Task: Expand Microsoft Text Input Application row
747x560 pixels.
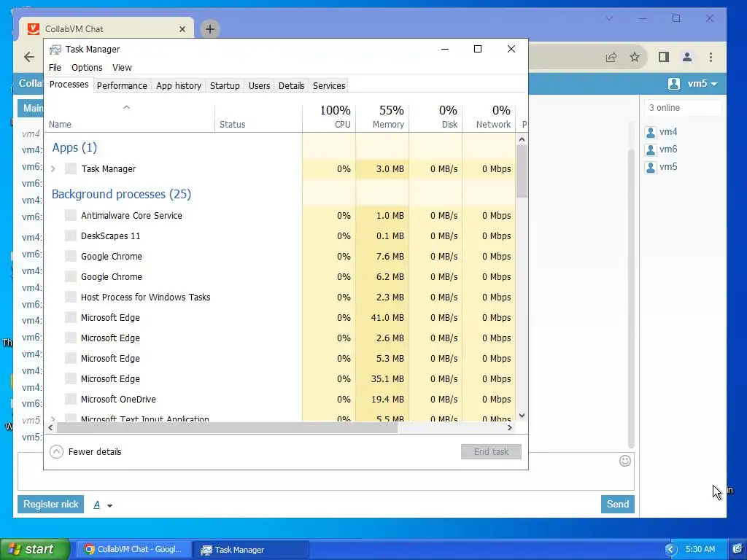Action: pyautogui.click(x=53, y=419)
